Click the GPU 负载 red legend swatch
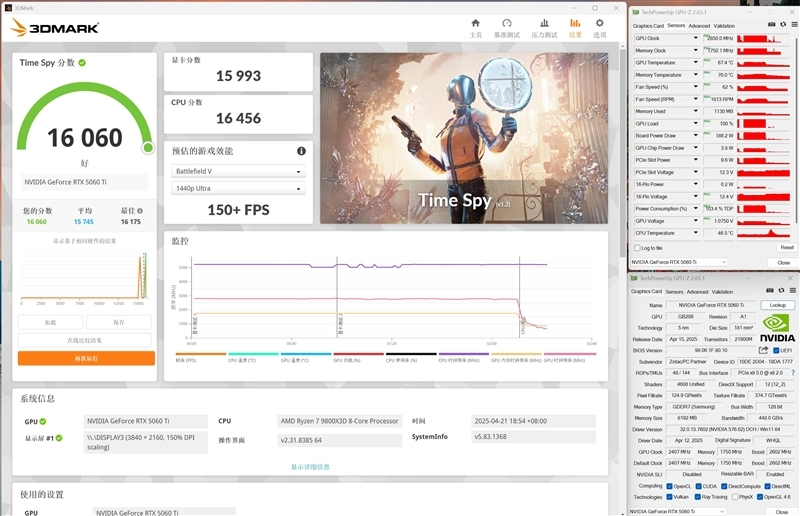This screenshot has height=516, width=800. [359, 354]
